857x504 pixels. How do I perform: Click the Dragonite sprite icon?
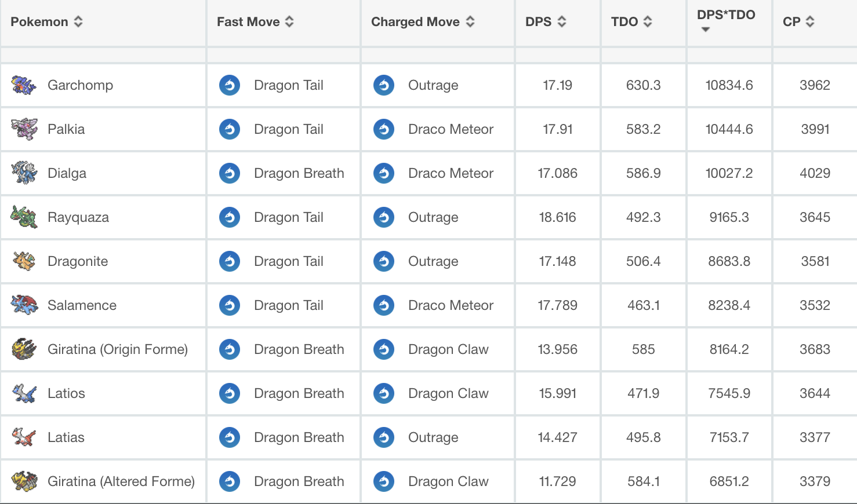(x=24, y=261)
